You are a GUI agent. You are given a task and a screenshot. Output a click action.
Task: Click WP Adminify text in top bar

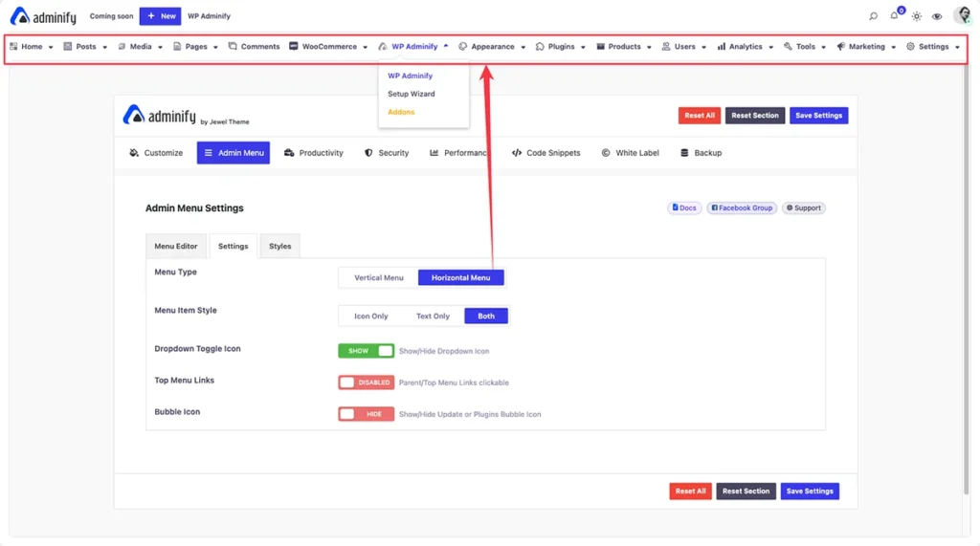(x=209, y=16)
